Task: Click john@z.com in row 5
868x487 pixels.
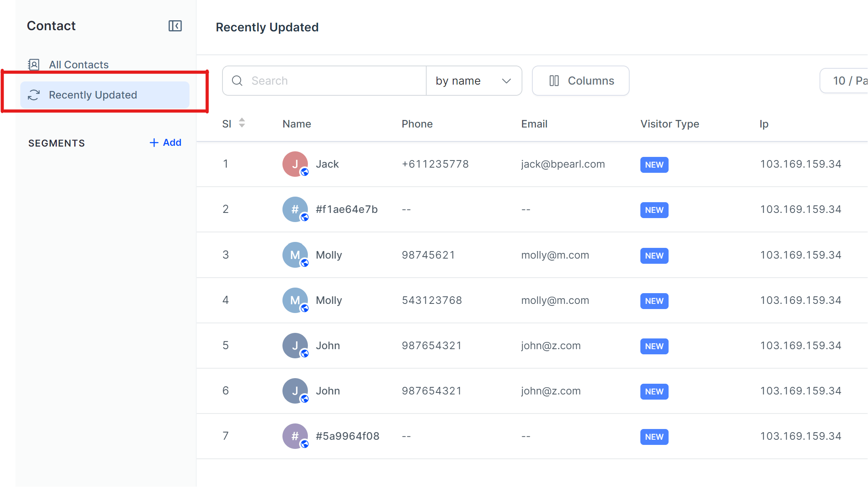Action: [x=551, y=346]
